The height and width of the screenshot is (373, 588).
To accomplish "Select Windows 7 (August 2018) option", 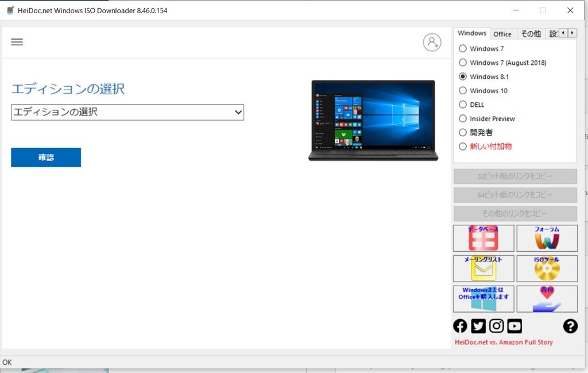I will pos(463,62).
